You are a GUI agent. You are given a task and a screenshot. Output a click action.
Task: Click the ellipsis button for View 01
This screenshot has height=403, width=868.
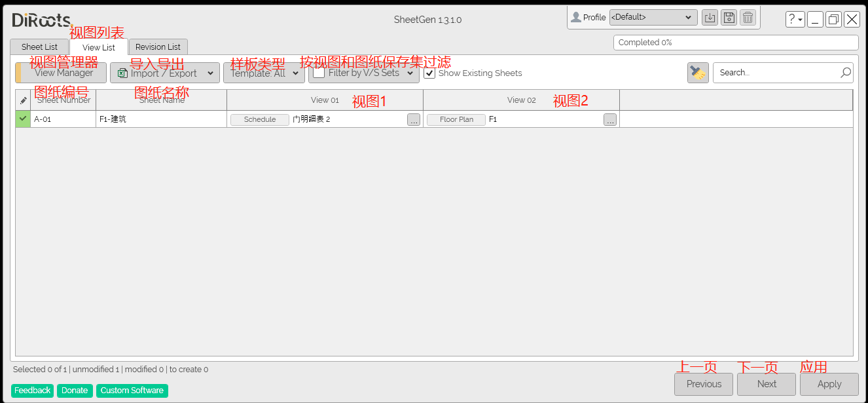414,120
